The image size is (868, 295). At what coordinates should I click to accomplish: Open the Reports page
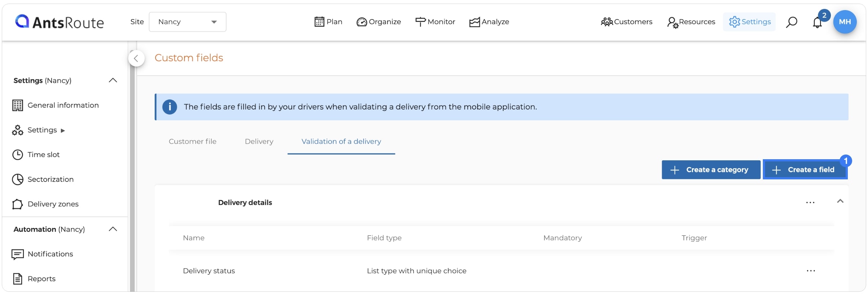(41, 279)
